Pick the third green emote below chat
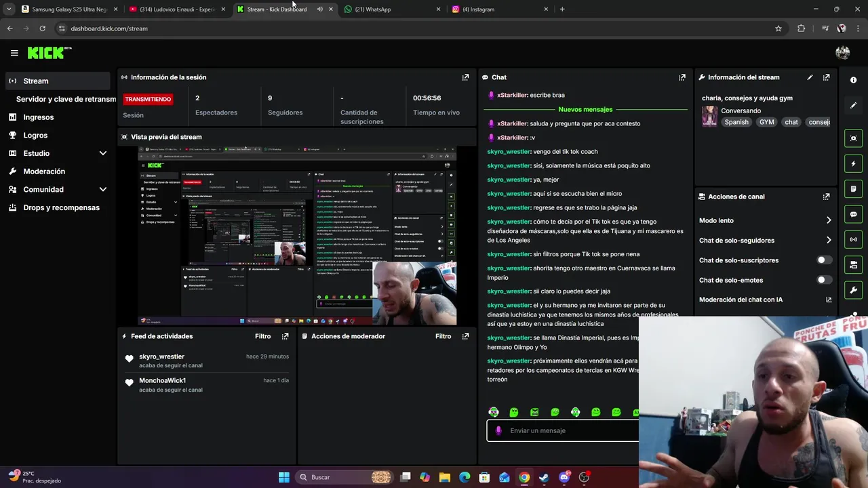Viewport: 868px width, 488px height. point(534,412)
